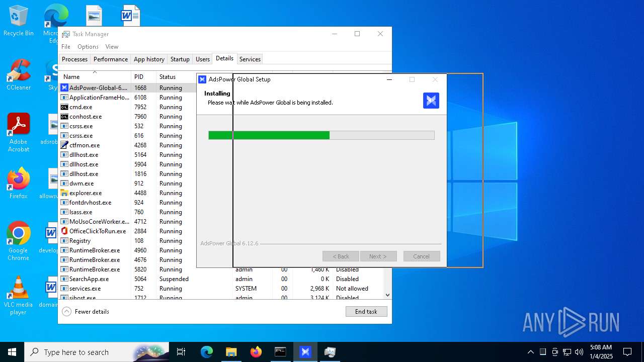
Task: Open Firefox from the taskbar
Action: point(256,352)
